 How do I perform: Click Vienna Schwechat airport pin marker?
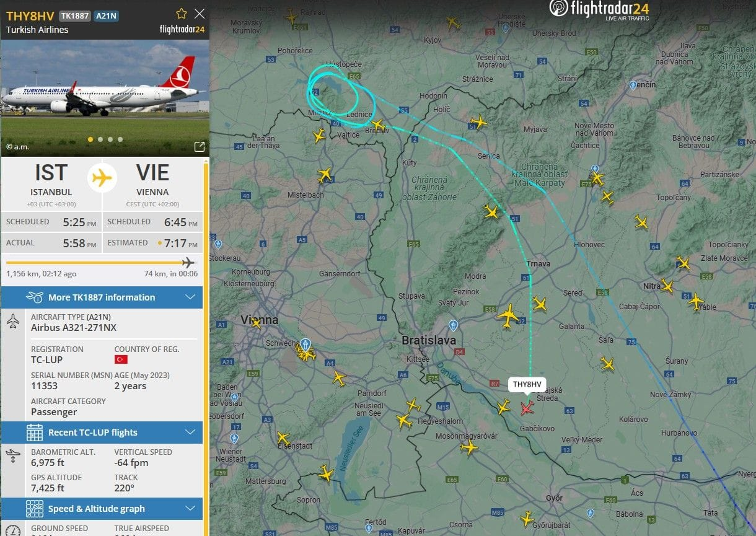[305, 345]
